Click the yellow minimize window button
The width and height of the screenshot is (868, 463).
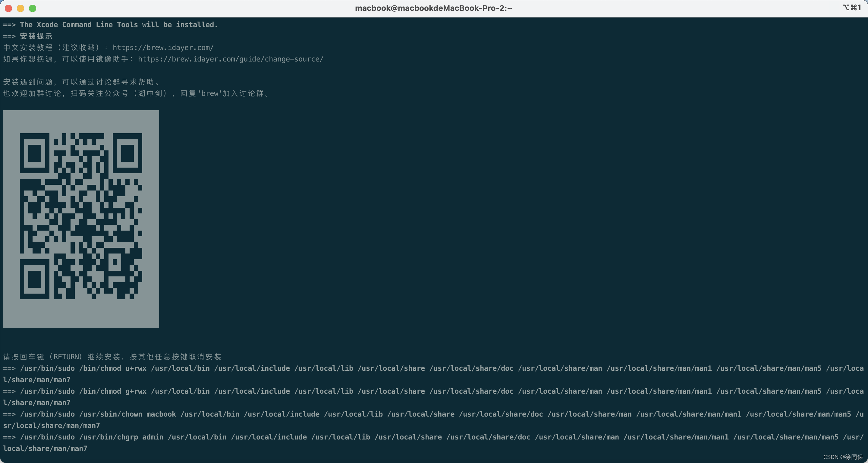pos(20,8)
